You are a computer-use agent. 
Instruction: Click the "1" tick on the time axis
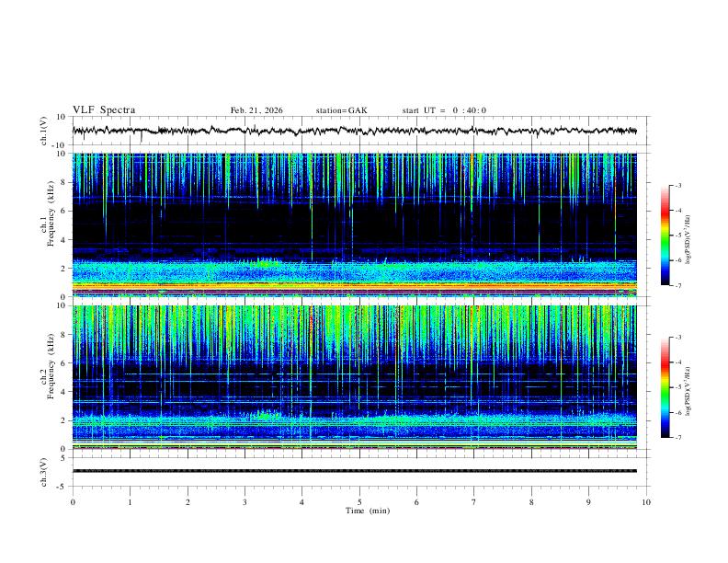(130, 502)
